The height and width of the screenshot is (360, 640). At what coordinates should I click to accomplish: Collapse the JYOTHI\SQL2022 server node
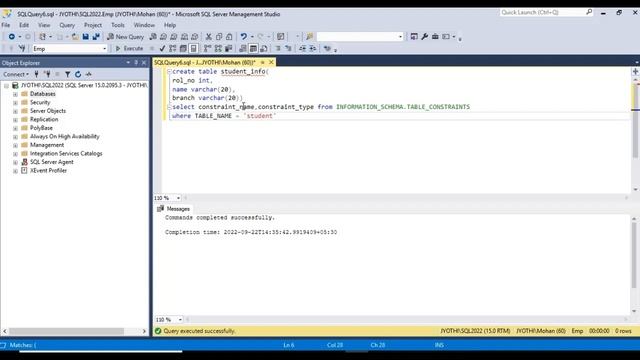tap(7, 86)
